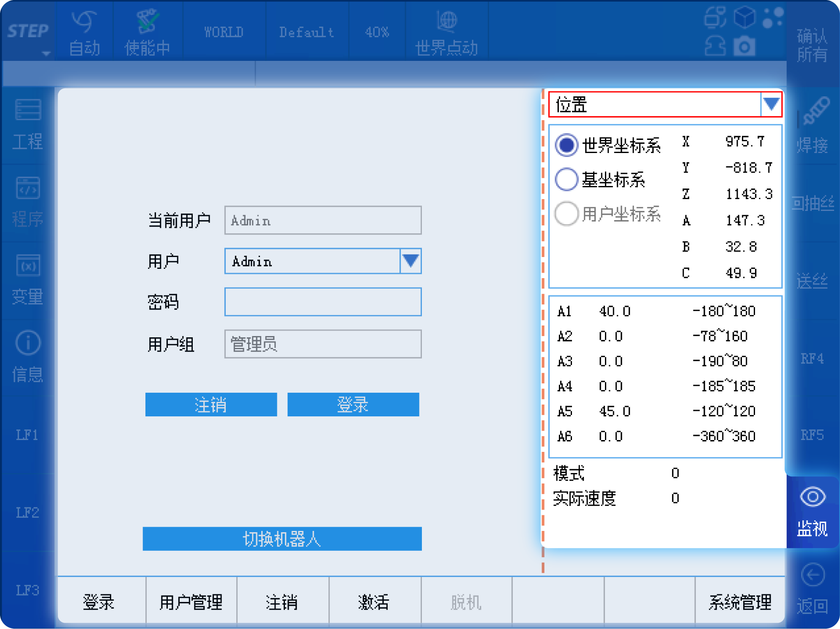Screen dimensions: 840x629
Task: Switch to the 系统管理 tab
Action: [x=740, y=602]
